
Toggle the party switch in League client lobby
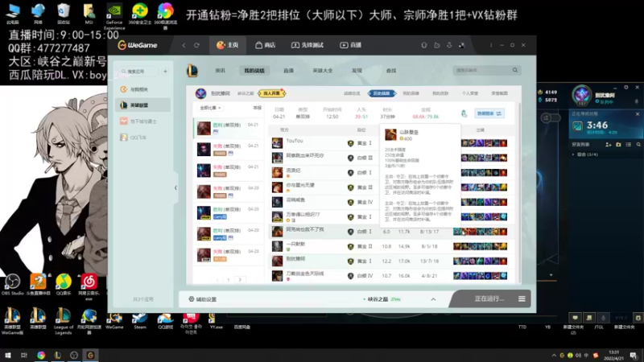(550, 118)
